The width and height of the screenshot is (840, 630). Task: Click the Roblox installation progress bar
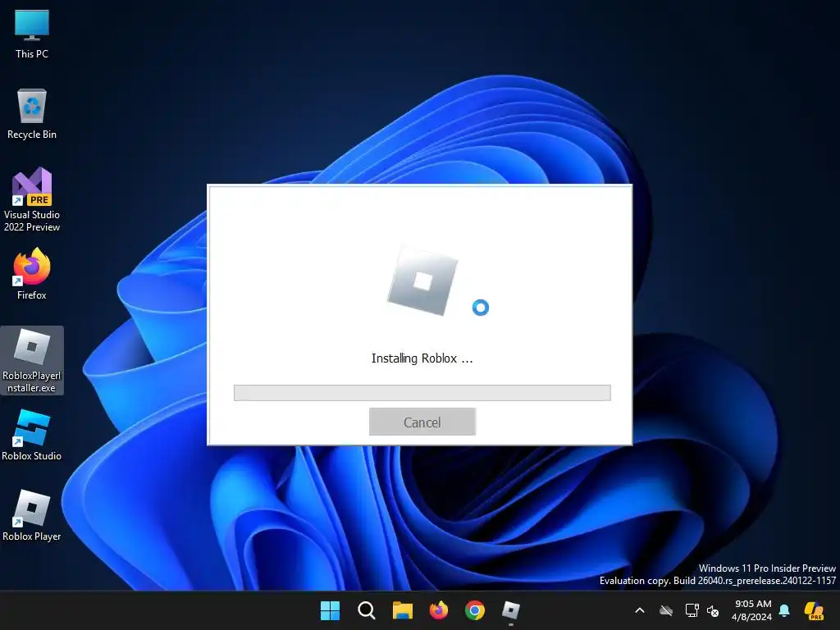click(422, 393)
